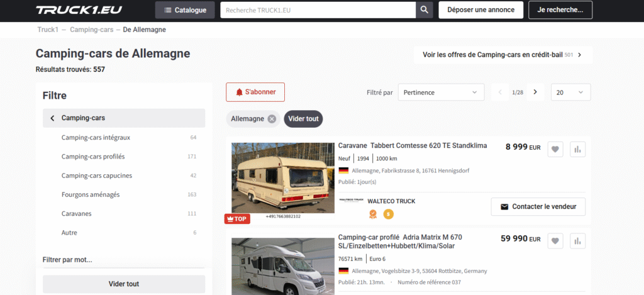644x295 pixels.
Task: Add Tabbert Comtesse caravan to favorites
Action: 555,150
